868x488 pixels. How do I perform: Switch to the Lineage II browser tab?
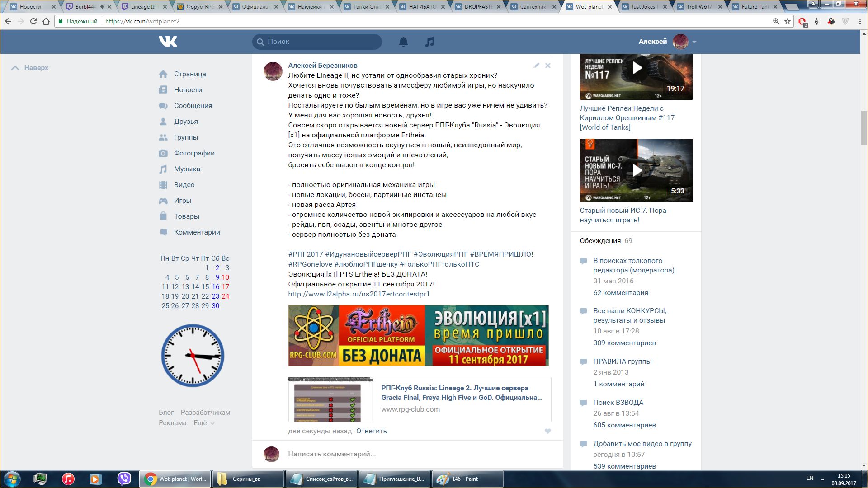144,7
